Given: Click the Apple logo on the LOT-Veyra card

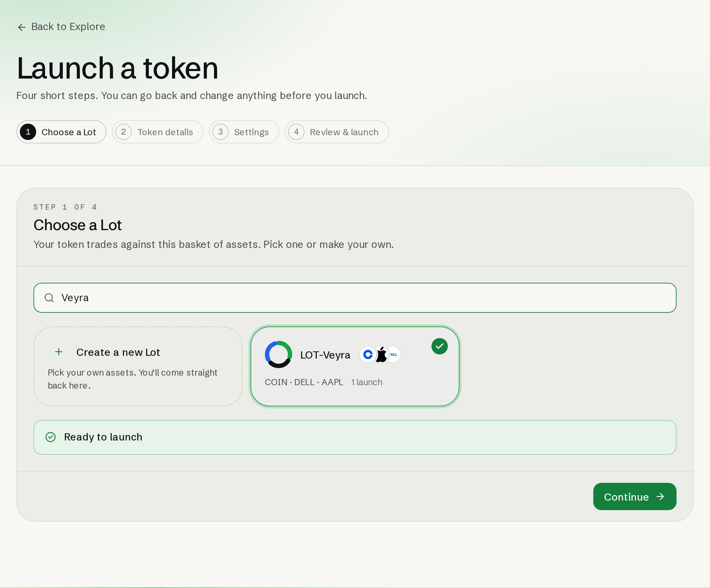Looking at the screenshot, I should point(381,354).
